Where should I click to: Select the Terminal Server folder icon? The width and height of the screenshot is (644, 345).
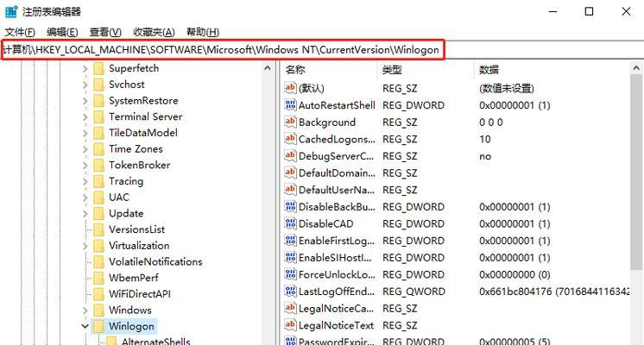click(98, 117)
